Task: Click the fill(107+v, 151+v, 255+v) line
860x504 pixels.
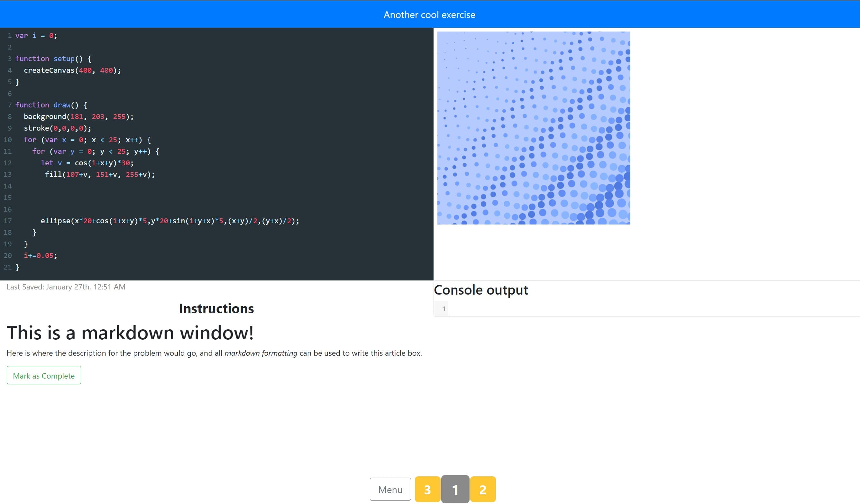Action: (100, 174)
